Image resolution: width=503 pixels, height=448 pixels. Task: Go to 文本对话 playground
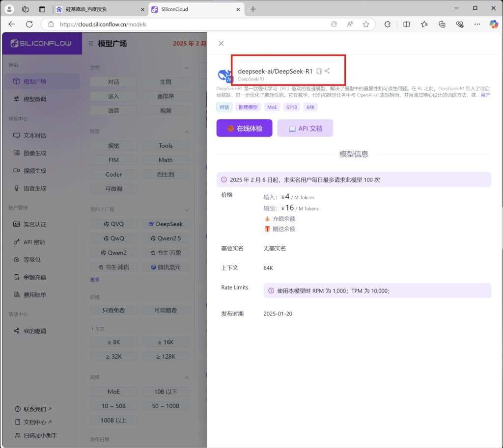(x=42, y=135)
